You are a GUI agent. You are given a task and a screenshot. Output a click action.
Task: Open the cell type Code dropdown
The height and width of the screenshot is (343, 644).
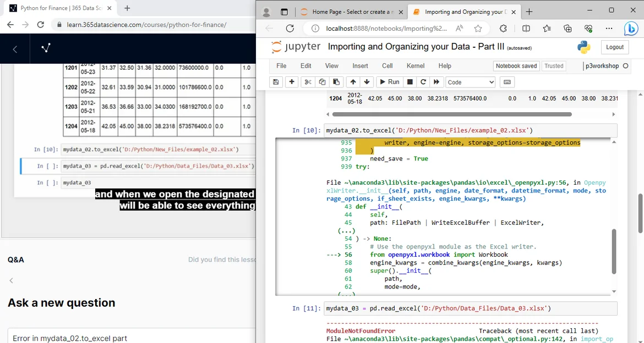pyautogui.click(x=470, y=82)
